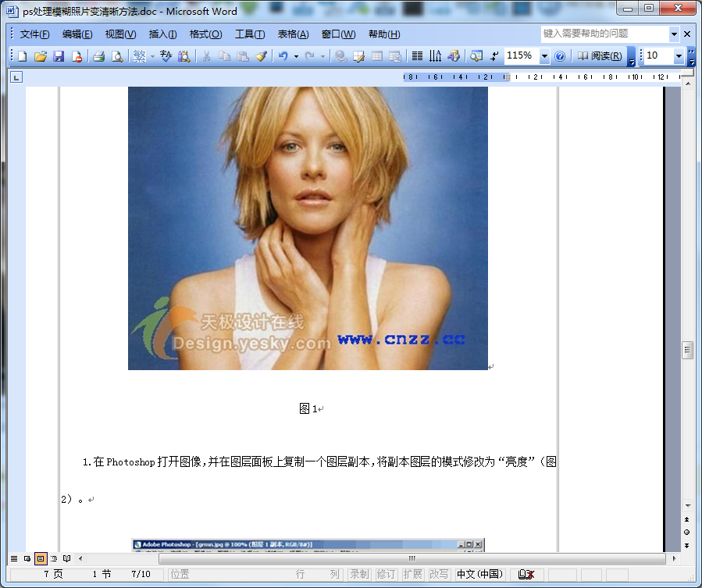
Task: Switch to Outline view
Action: pos(54,558)
